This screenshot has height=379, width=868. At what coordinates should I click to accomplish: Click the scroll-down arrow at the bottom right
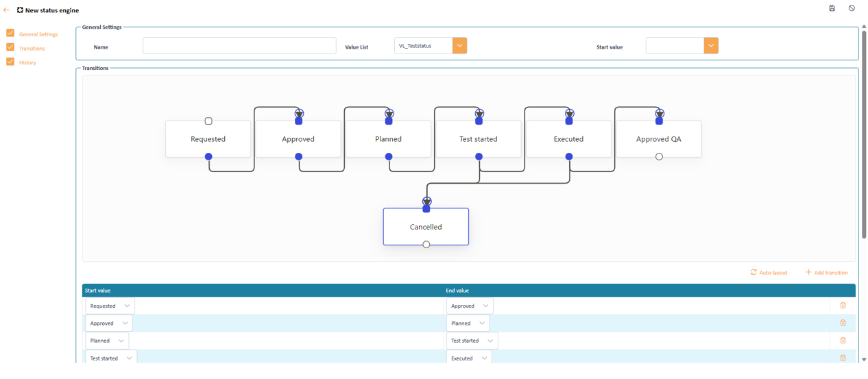click(863, 359)
